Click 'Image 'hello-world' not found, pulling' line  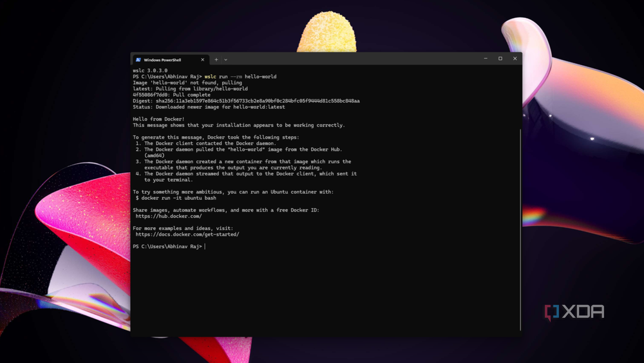pyautogui.click(x=187, y=83)
